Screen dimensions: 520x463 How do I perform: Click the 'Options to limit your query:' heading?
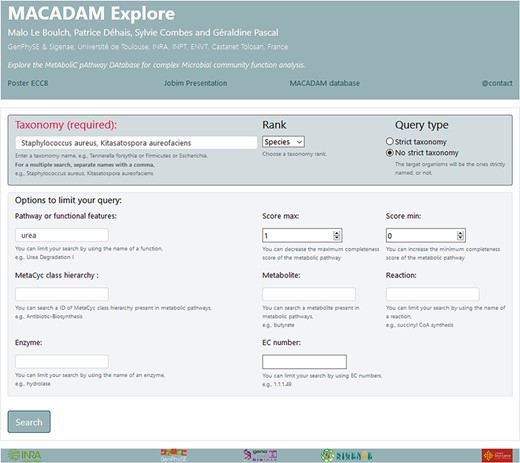coord(68,200)
